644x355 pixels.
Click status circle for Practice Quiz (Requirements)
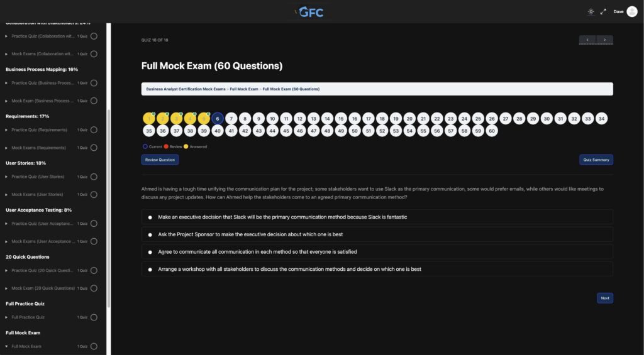(94, 129)
